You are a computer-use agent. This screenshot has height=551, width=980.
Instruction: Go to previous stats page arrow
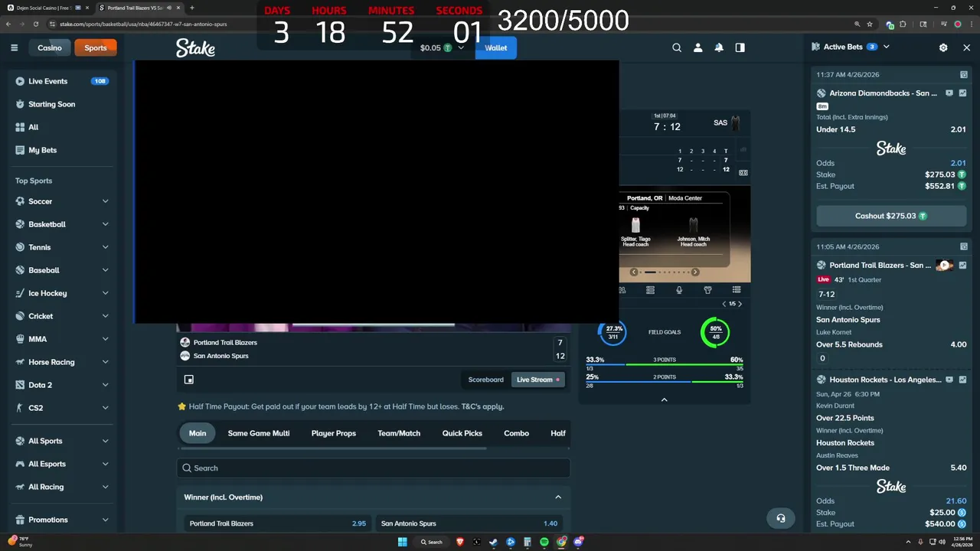tap(724, 304)
